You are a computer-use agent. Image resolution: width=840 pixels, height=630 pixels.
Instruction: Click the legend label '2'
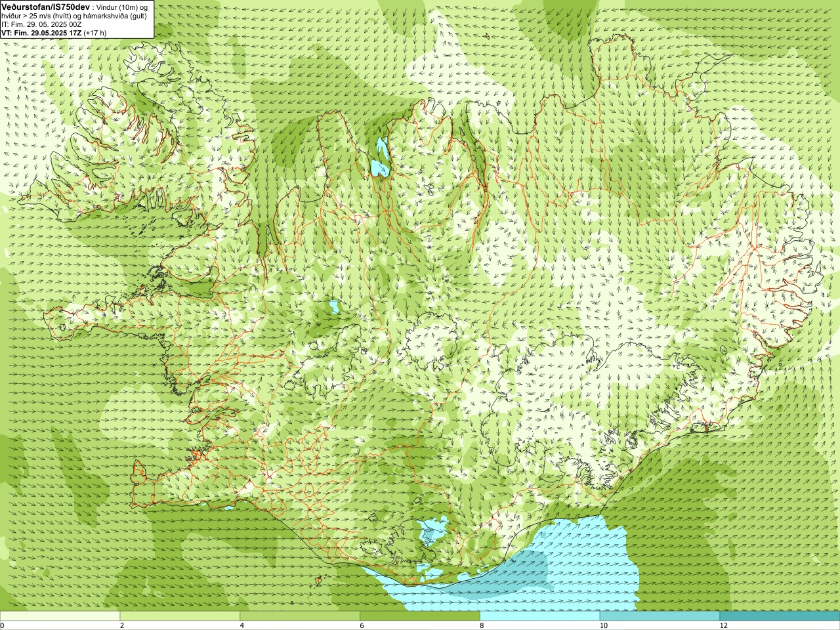[x=122, y=625]
